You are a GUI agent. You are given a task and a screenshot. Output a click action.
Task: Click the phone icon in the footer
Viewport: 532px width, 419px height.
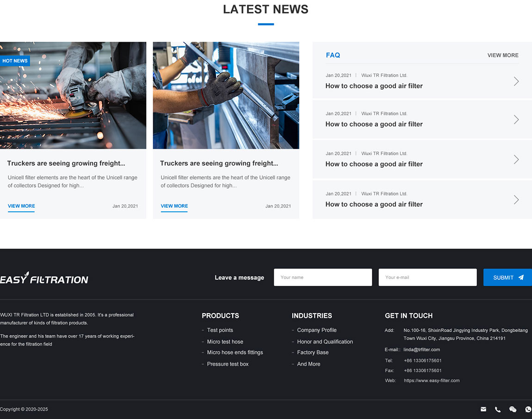tap(498, 409)
